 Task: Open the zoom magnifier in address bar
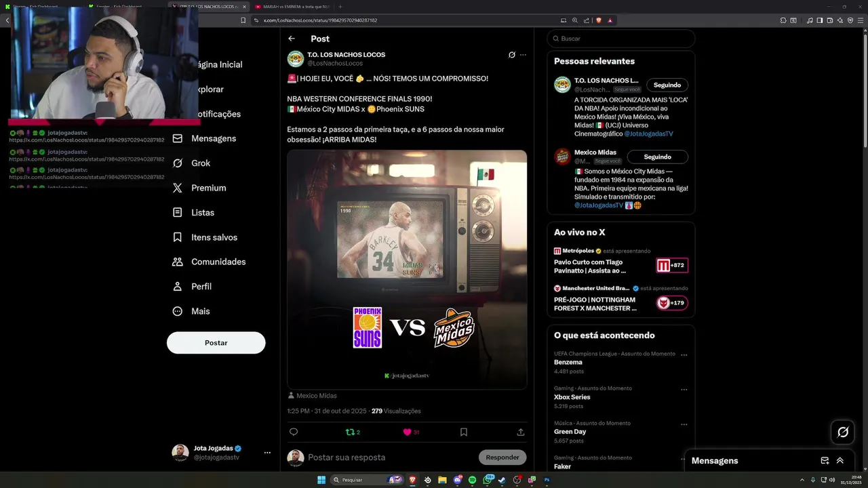575,20
